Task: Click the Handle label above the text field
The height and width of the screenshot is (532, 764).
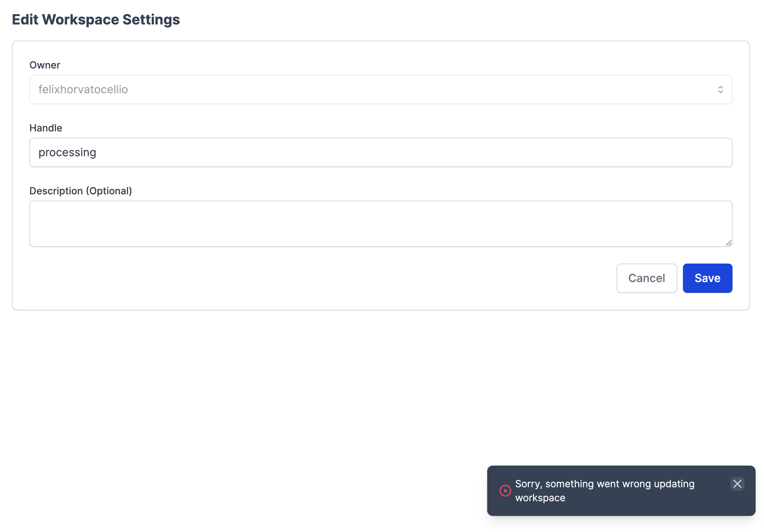Action: pyautogui.click(x=46, y=128)
